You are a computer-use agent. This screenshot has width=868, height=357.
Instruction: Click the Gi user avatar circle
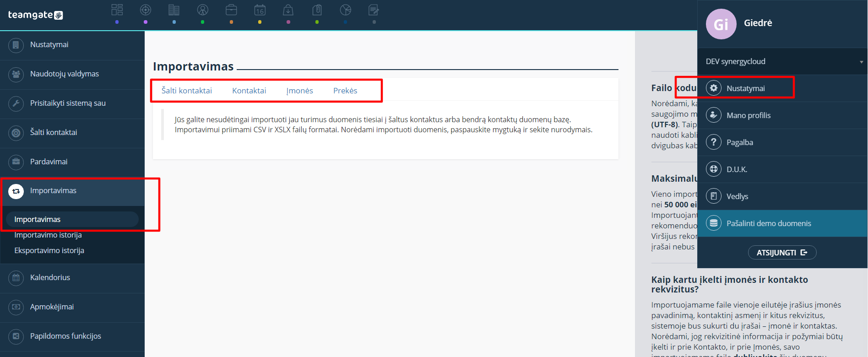[721, 24]
